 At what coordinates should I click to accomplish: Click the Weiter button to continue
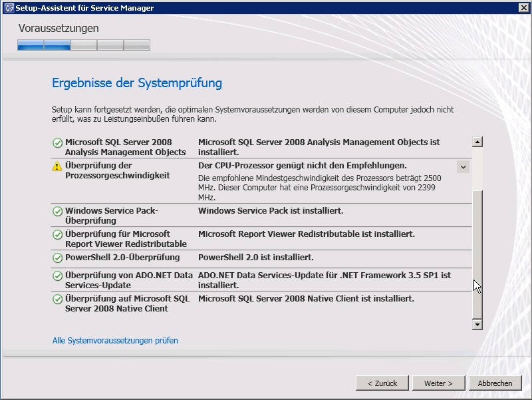click(x=438, y=383)
